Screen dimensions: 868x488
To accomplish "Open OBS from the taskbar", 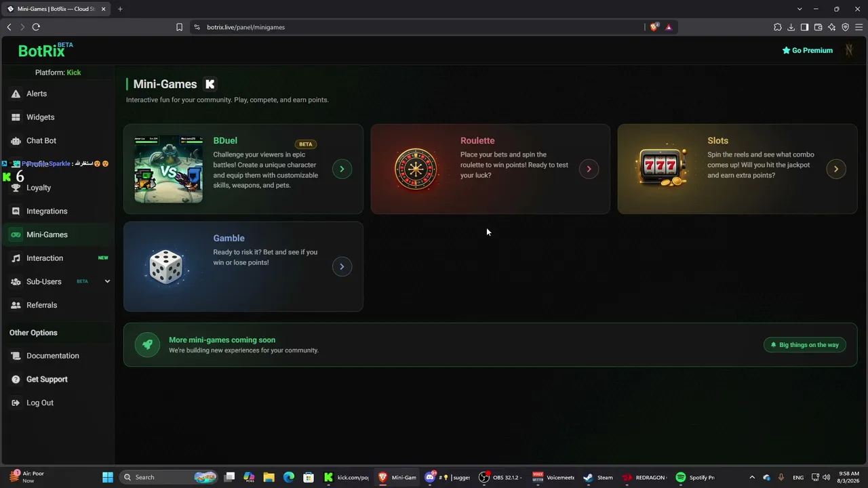I will pyautogui.click(x=500, y=477).
